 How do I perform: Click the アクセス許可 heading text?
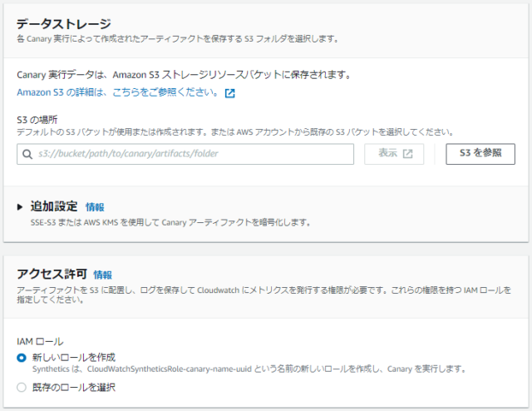click(52, 274)
